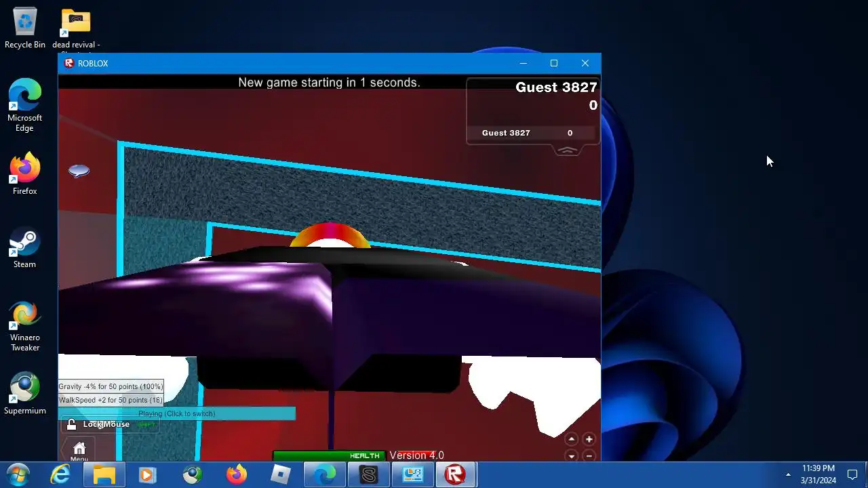This screenshot has height=488, width=868.
Task: Tilt camera down with the down arrow
Action: pos(572,455)
